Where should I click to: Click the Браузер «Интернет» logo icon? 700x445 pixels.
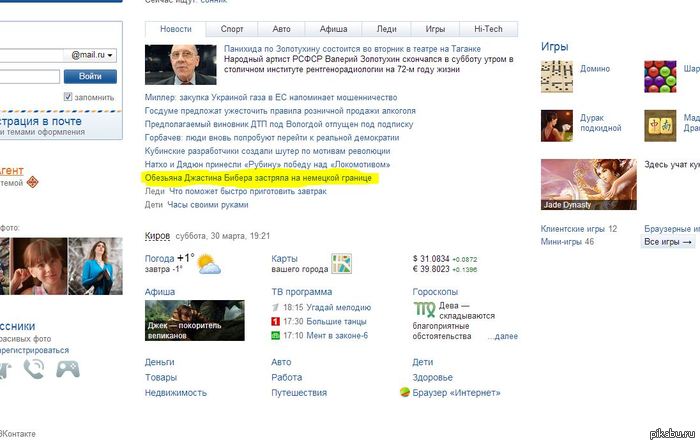tap(404, 393)
